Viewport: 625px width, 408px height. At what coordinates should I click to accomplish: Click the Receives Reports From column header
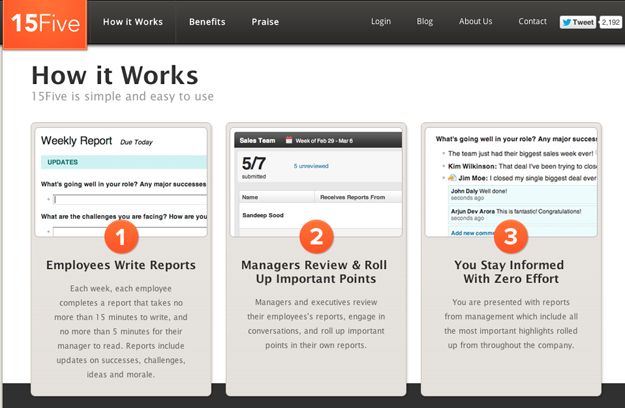[x=358, y=197]
